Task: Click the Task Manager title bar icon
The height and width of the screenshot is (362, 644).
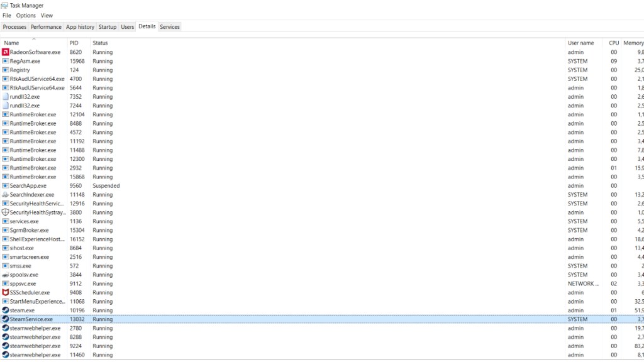Action: (x=5, y=6)
